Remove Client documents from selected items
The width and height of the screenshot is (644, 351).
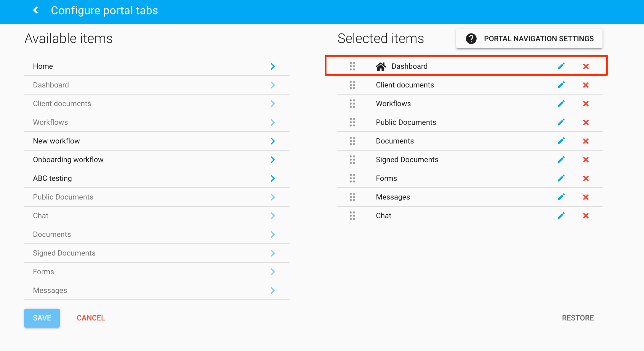tap(586, 85)
